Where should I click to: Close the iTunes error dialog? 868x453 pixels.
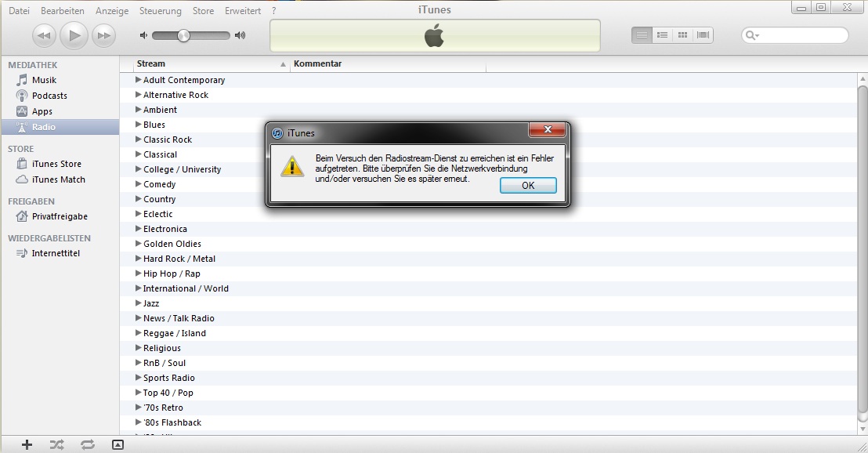(x=548, y=129)
